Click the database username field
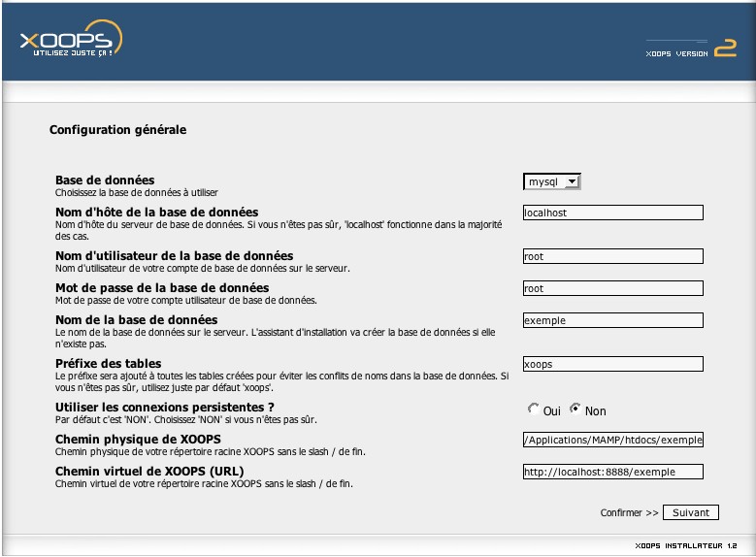The image size is (756, 557). (612, 256)
